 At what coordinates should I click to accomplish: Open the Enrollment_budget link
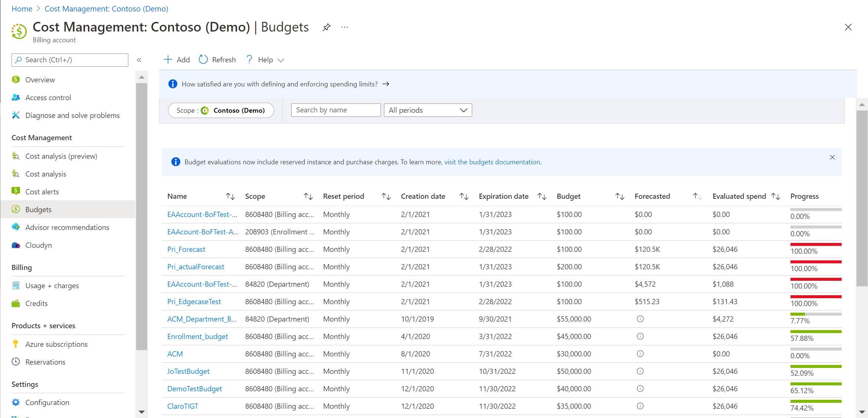[x=198, y=336]
